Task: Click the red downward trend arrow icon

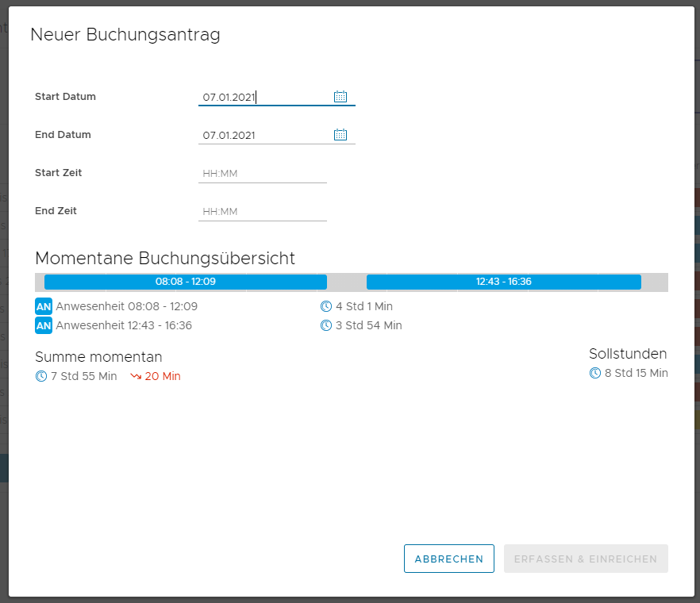Action: (135, 376)
